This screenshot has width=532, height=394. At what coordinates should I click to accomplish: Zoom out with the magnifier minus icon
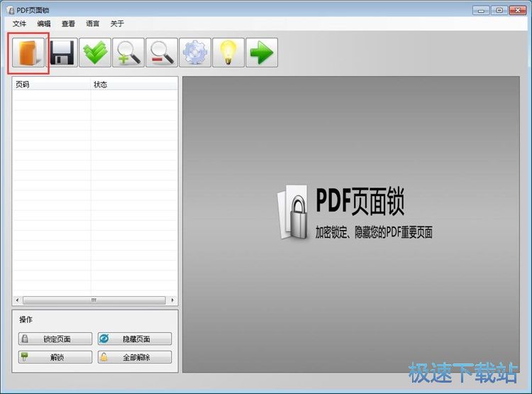pyautogui.click(x=162, y=53)
